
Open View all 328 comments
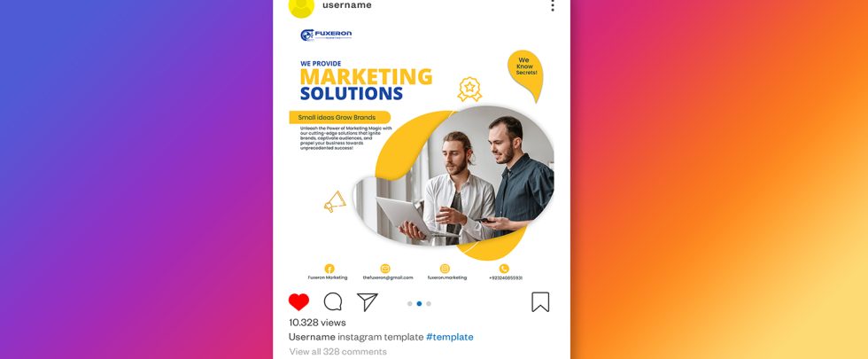pos(337,352)
